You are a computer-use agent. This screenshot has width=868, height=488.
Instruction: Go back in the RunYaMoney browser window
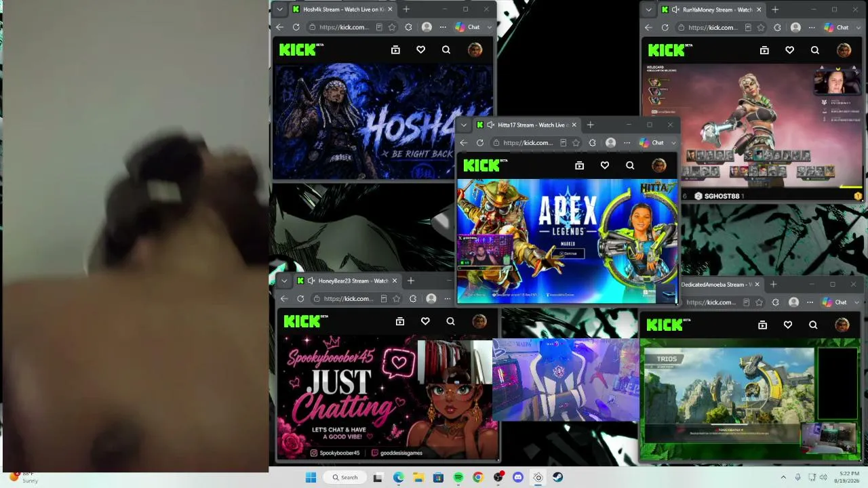coord(648,27)
